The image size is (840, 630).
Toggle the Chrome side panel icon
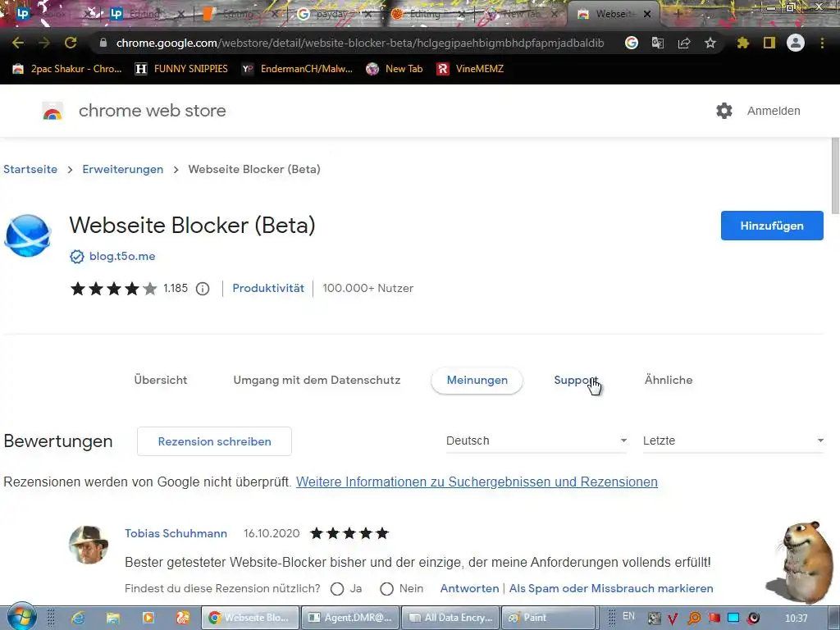769,43
